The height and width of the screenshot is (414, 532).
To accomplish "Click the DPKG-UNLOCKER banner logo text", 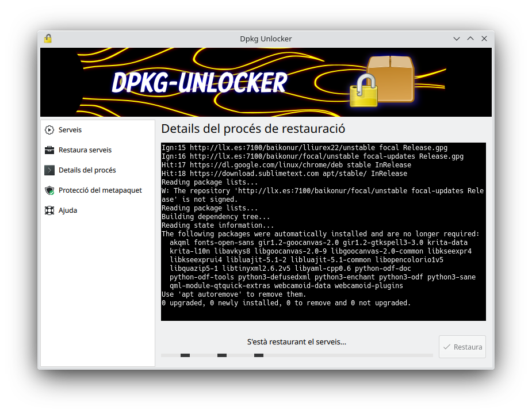I will coord(199,83).
